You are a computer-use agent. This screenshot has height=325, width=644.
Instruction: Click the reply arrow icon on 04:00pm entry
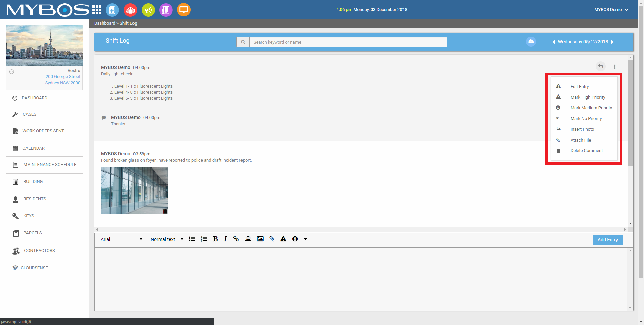[600, 66]
